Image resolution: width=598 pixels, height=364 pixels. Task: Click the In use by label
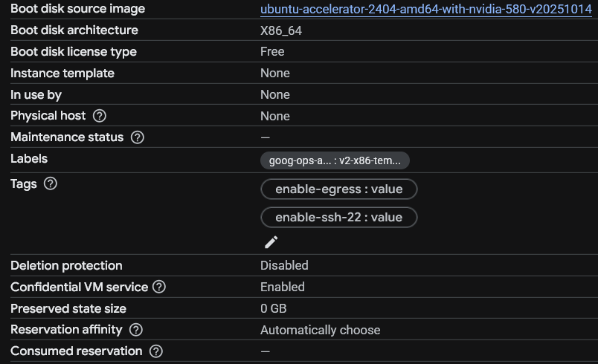click(36, 94)
